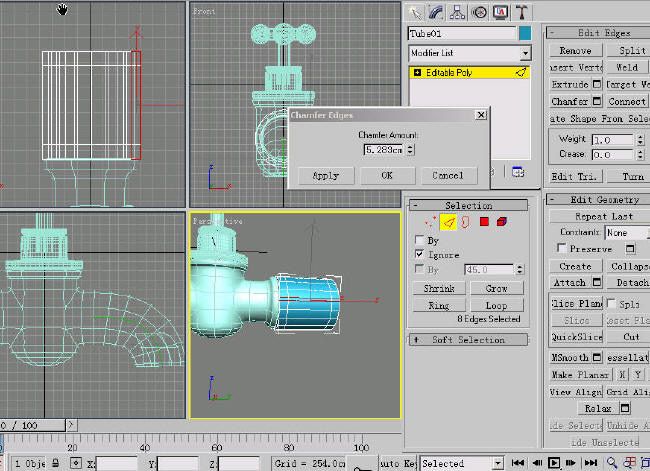Open the Utilities hammer panel tab
This screenshot has width=650, height=471.
pyautogui.click(x=522, y=12)
